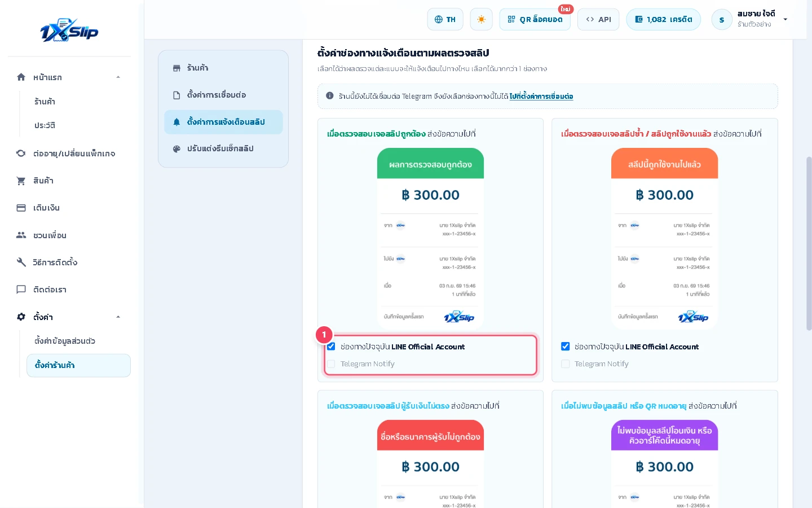The width and height of the screenshot is (812, 508).
Task: Click the gear icon beside ตั้งค่า
Action: pos(21,317)
